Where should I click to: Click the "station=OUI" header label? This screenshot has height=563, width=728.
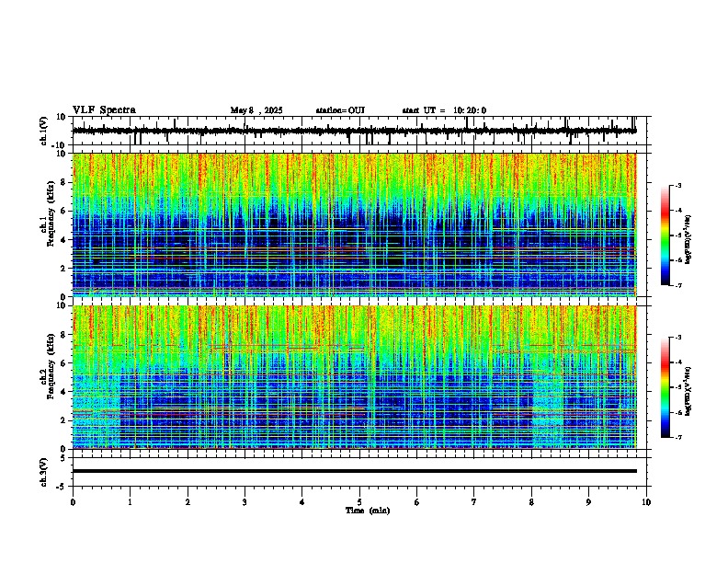(x=340, y=110)
